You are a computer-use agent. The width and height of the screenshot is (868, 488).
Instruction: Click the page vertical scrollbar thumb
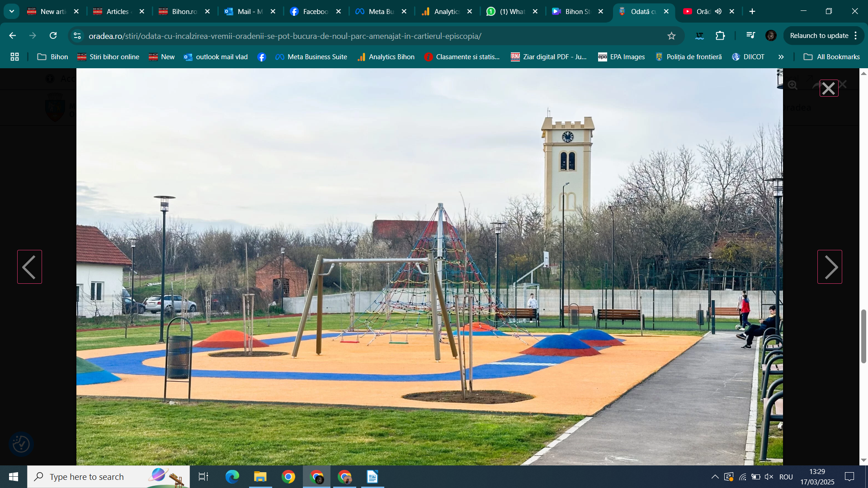[863, 336]
